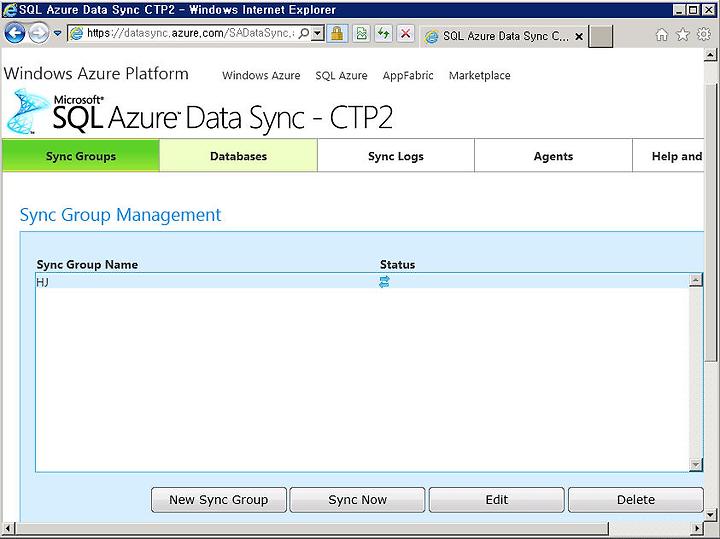Click the Delete button
This screenshot has height=539, width=720.
pyautogui.click(x=636, y=500)
